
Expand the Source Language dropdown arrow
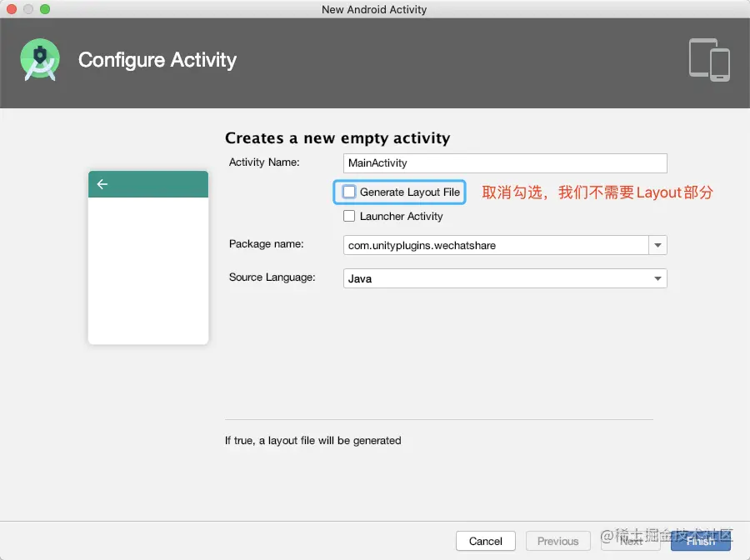click(x=657, y=278)
